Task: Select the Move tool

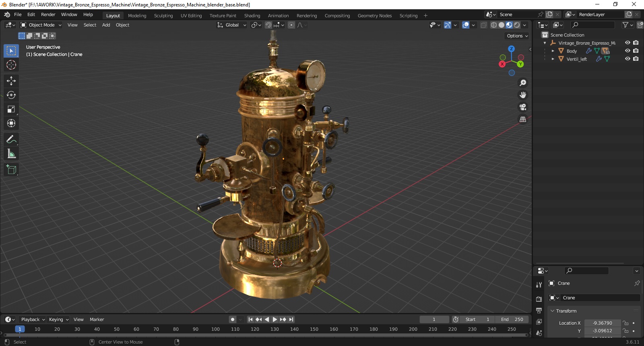Action: (11, 81)
